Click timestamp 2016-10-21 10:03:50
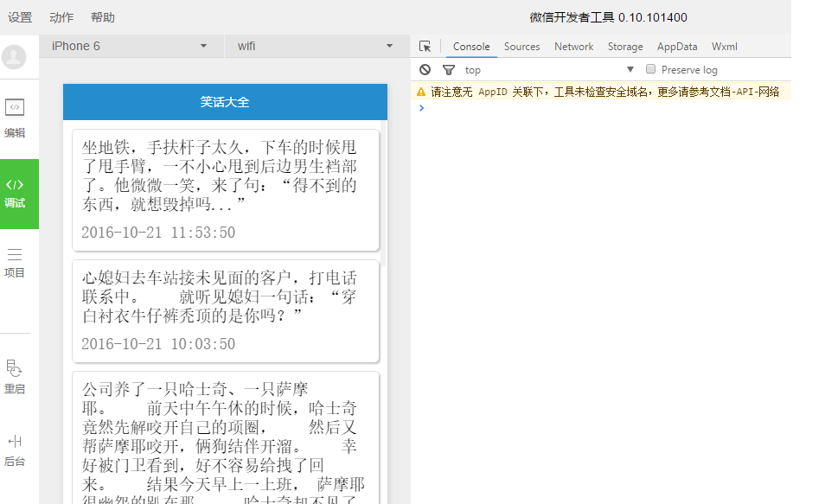Image resolution: width=825 pixels, height=504 pixels. 158,344
